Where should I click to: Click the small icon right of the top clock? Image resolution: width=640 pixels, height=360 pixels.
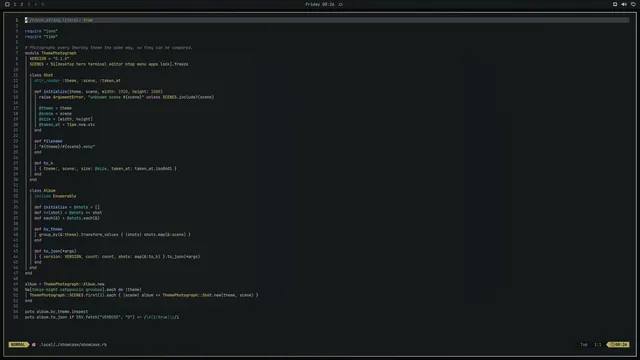coord(340,4)
